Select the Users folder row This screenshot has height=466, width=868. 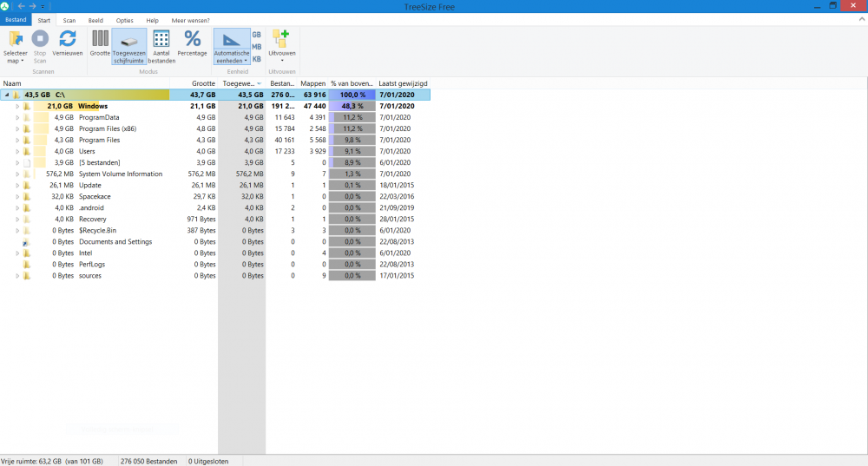click(87, 151)
